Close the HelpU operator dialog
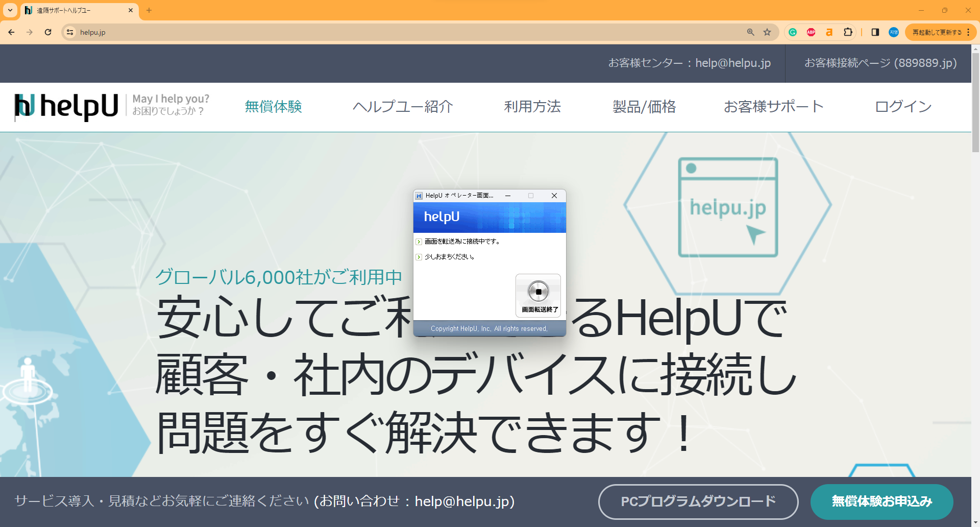This screenshot has width=980, height=527. (554, 196)
